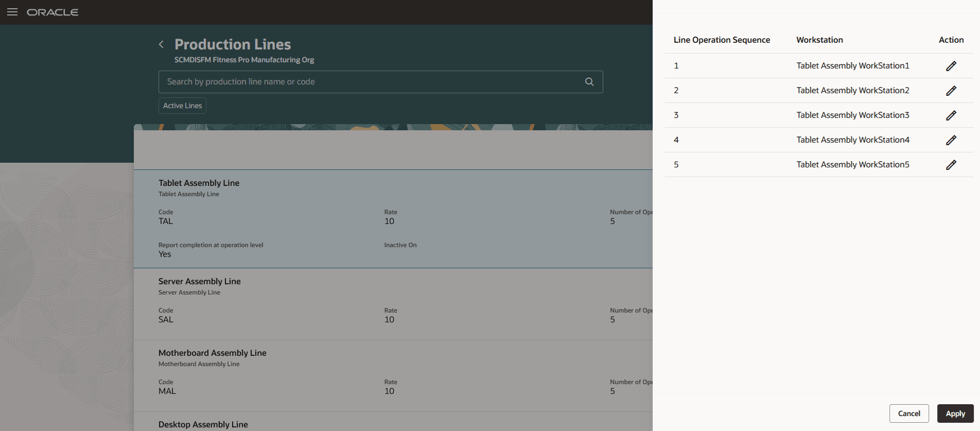
Task: Click Report completion at operation level label
Action: tap(211, 245)
